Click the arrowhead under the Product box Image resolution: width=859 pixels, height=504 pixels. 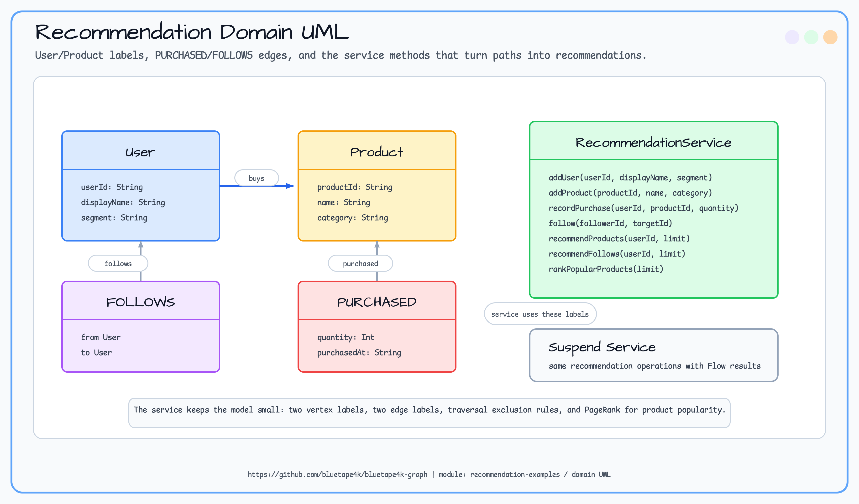click(377, 245)
